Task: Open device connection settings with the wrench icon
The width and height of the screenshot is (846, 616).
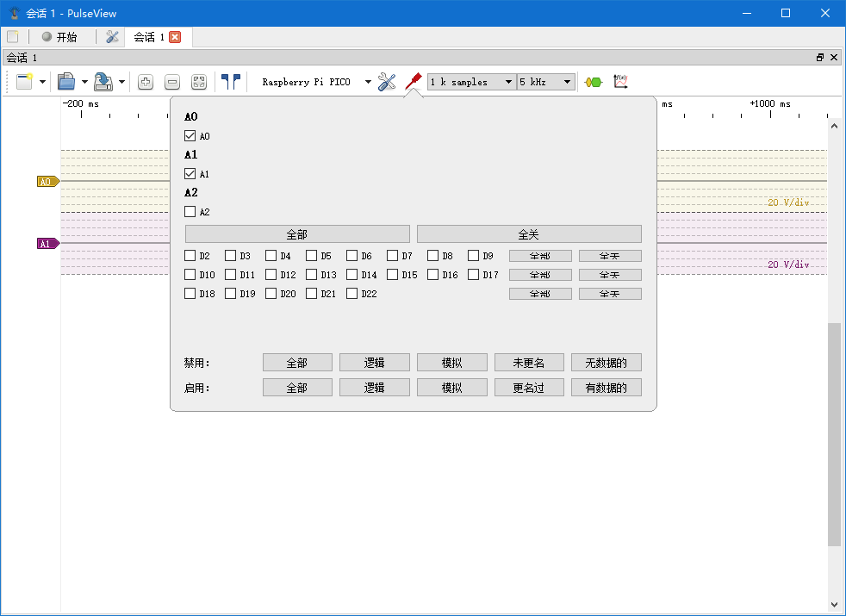Action: pyautogui.click(x=387, y=81)
